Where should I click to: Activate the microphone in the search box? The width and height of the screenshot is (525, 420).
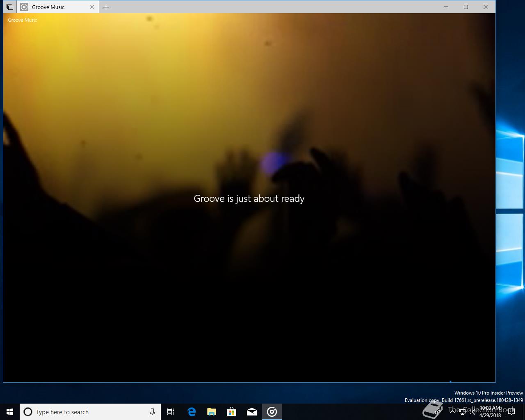click(152, 412)
